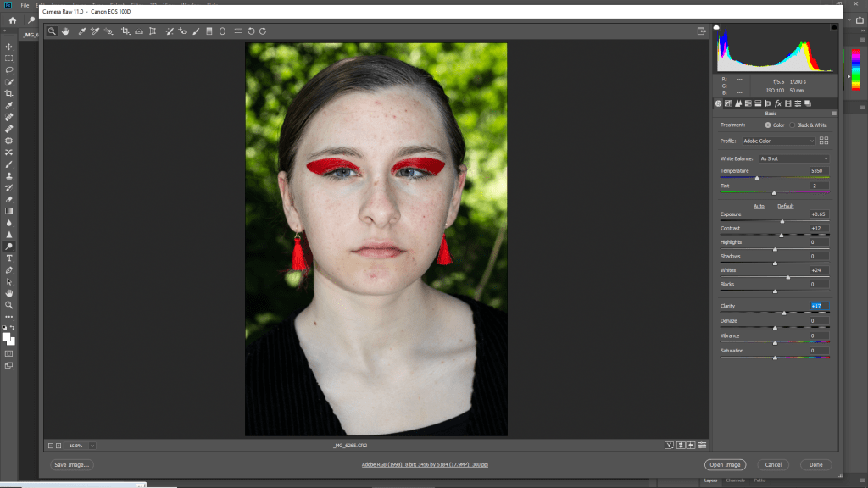Click the Open Image button
The image size is (868, 488).
pyautogui.click(x=725, y=464)
